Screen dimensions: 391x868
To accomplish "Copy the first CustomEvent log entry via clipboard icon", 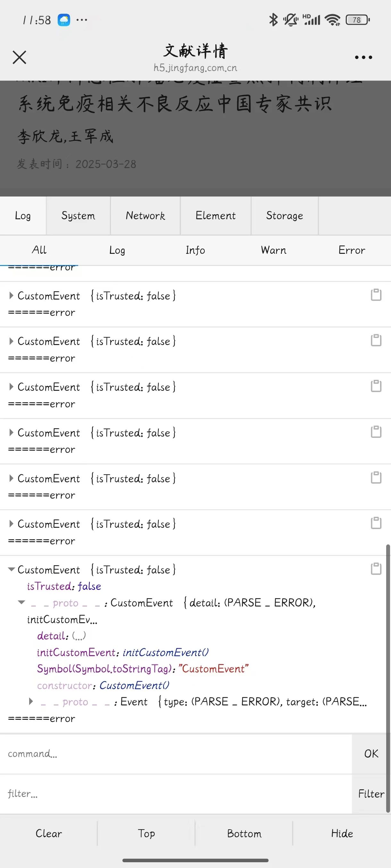I will pyautogui.click(x=376, y=295).
